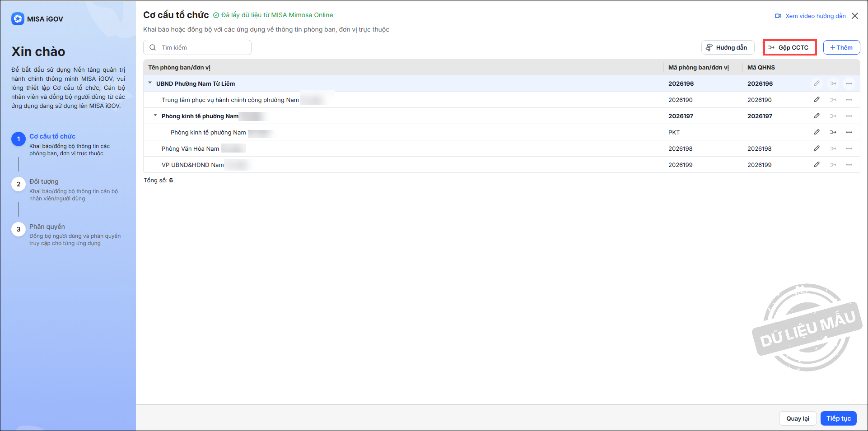Edit the row with code PKT
This screenshot has width=868, height=431.
(x=817, y=132)
